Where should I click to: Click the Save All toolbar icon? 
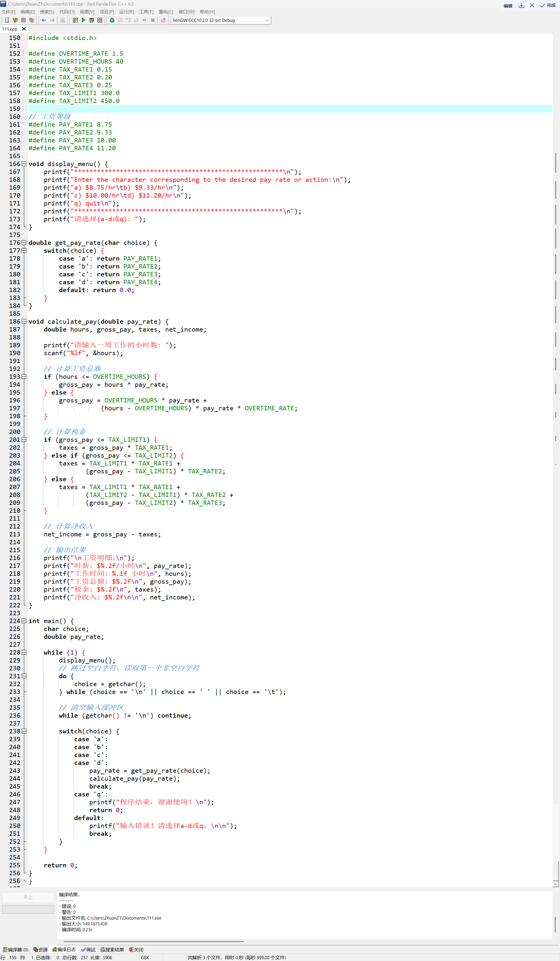click(x=32, y=20)
